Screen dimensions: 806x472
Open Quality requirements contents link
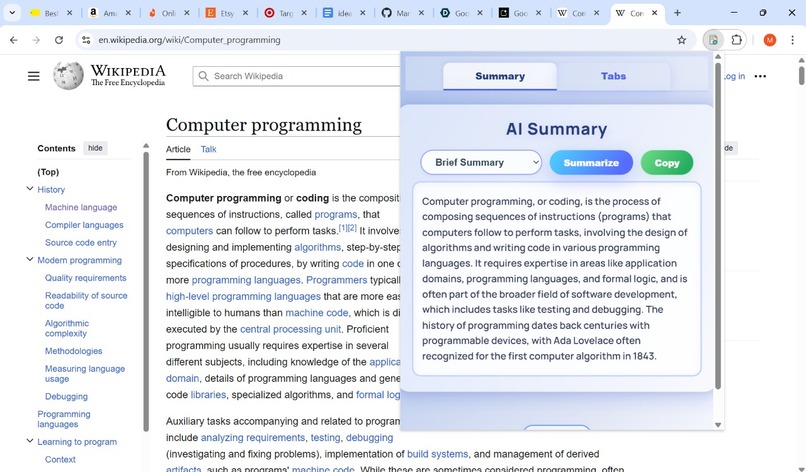tap(85, 278)
